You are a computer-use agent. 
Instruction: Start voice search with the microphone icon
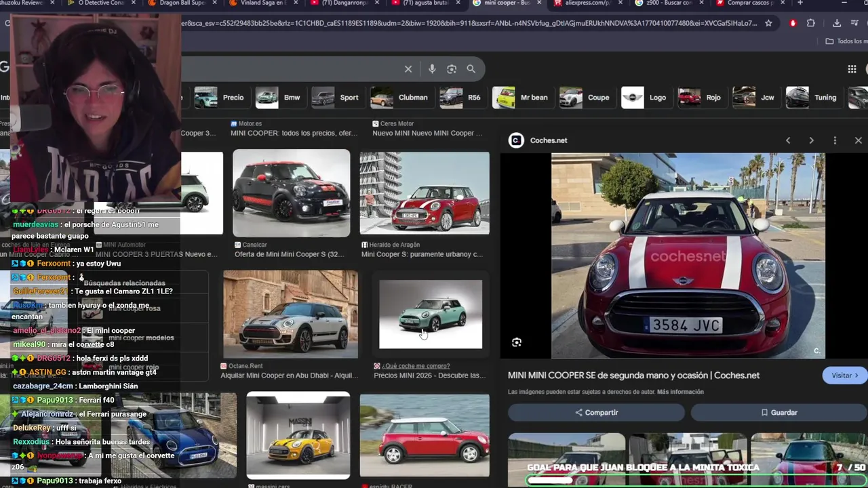tap(432, 69)
